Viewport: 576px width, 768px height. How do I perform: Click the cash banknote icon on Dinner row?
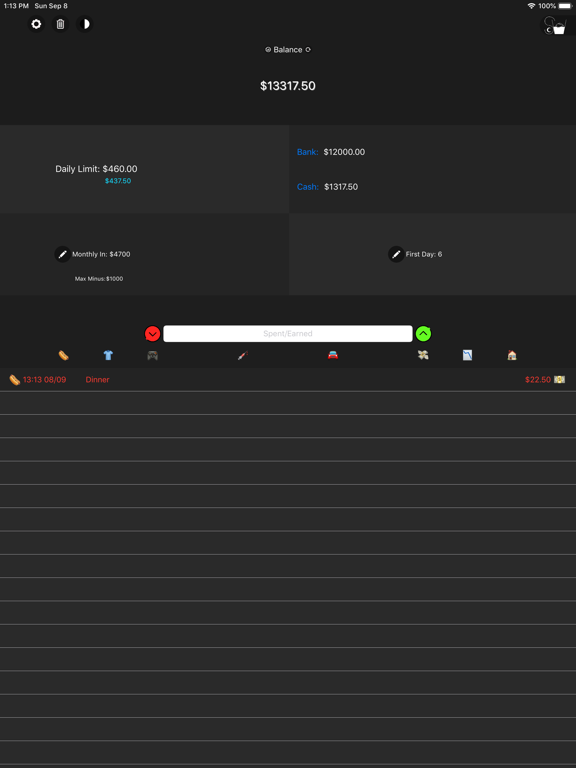coord(559,380)
